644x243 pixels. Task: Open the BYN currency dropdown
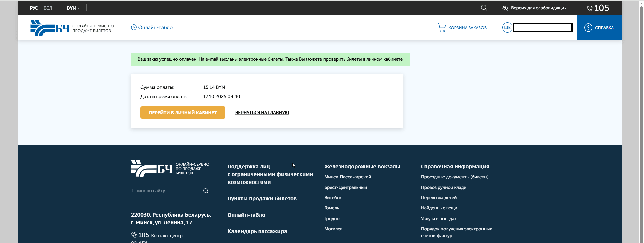click(x=73, y=8)
